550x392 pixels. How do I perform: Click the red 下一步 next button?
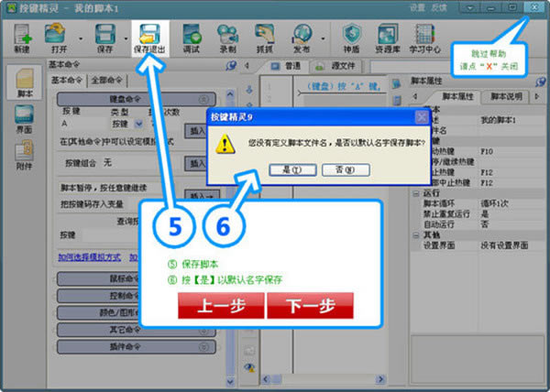(310, 306)
